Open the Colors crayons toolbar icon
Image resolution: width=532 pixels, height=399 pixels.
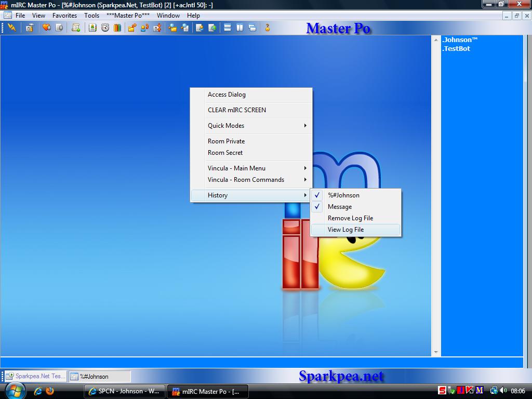pyautogui.click(x=117, y=28)
